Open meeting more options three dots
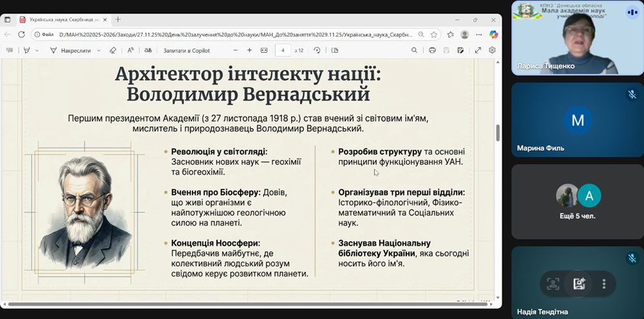Screen dimensions: 644x319 604,284
